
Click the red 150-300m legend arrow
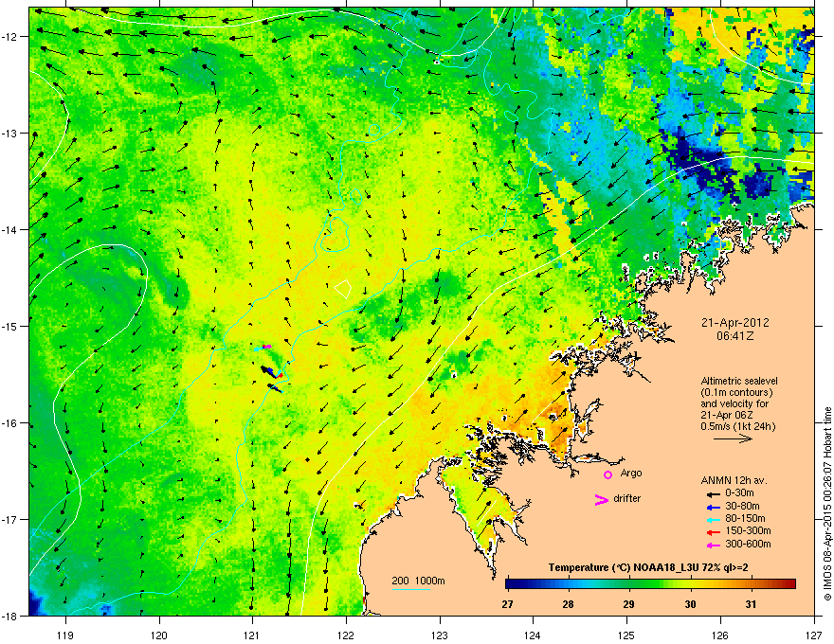pyautogui.click(x=713, y=532)
